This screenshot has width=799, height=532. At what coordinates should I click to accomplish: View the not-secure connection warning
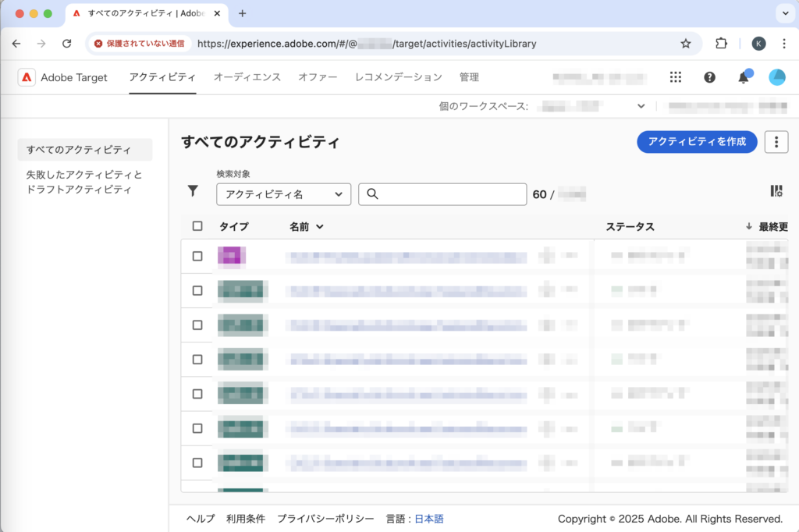pyautogui.click(x=140, y=44)
